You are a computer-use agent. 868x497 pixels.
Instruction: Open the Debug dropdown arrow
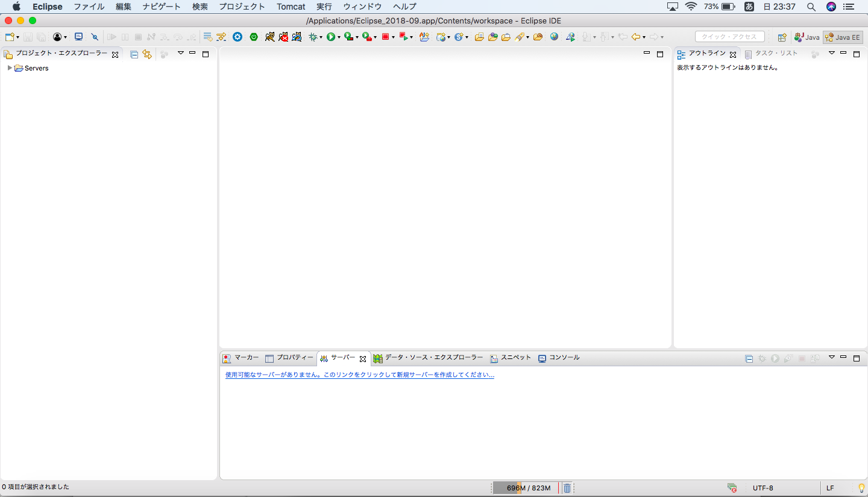click(321, 37)
